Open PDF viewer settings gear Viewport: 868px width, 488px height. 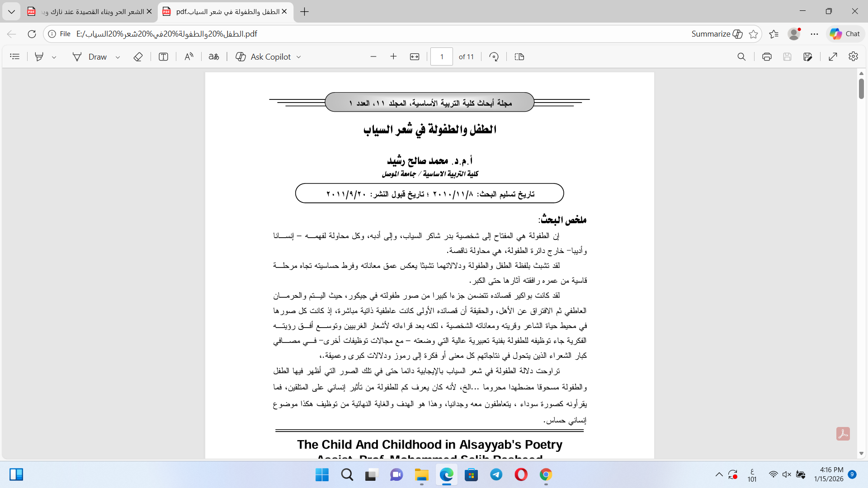(x=854, y=56)
